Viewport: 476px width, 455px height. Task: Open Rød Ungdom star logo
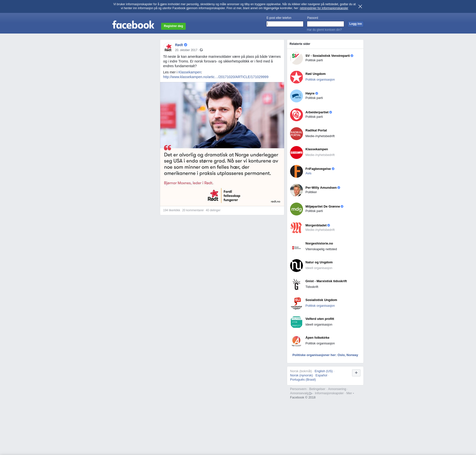[x=297, y=77]
